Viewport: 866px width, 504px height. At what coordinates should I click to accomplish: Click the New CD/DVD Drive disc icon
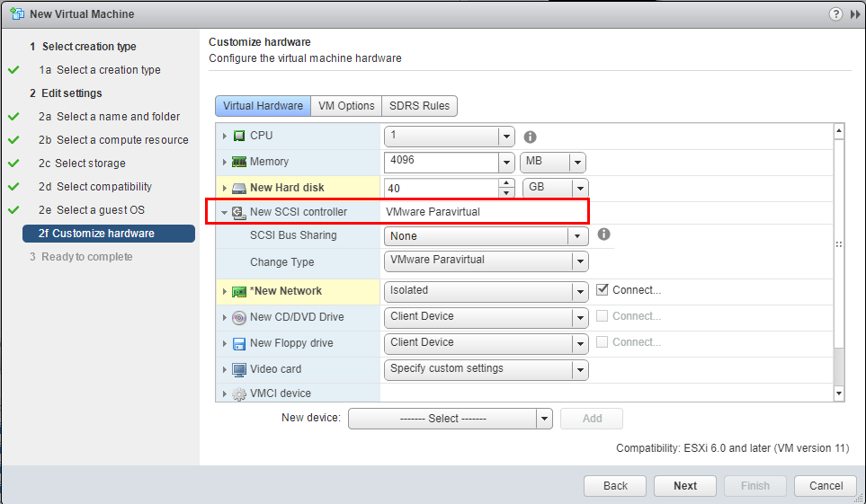[x=239, y=317]
